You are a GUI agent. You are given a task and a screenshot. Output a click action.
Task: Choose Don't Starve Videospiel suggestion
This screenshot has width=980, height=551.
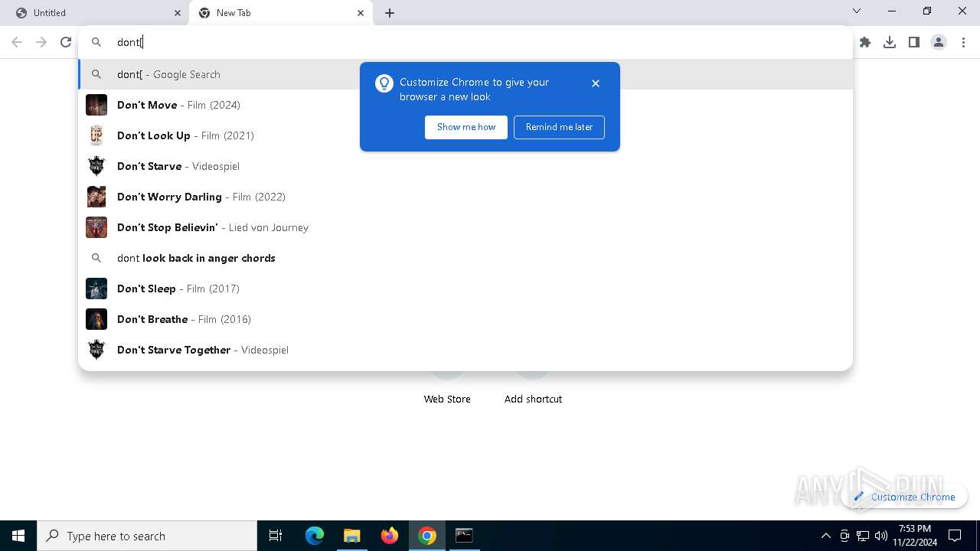click(x=465, y=166)
